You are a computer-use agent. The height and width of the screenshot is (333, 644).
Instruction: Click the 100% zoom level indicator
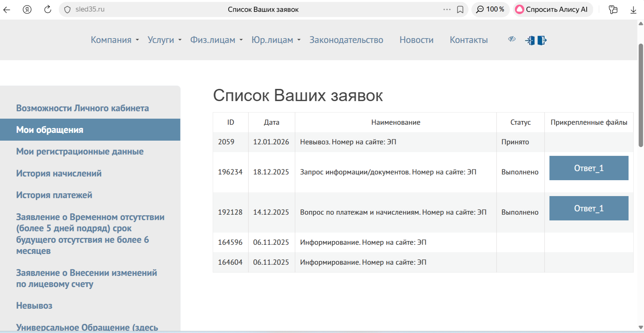point(490,9)
